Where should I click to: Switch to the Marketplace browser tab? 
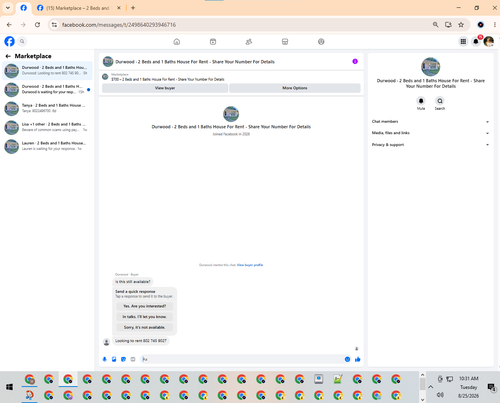(78, 8)
